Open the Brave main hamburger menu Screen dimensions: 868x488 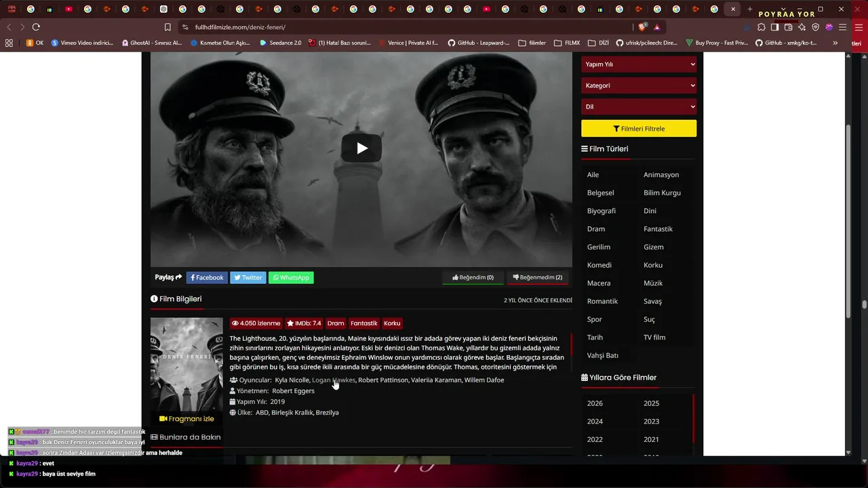tap(843, 27)
